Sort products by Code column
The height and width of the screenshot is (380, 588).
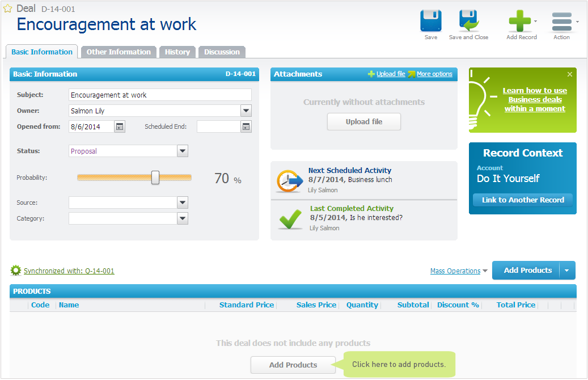pyautogui.click(x=40, y=305)
